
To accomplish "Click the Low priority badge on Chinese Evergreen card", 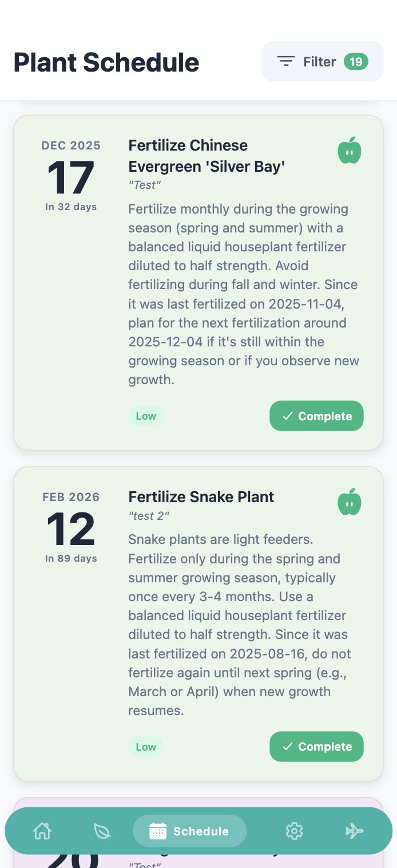I will point(146,416).
